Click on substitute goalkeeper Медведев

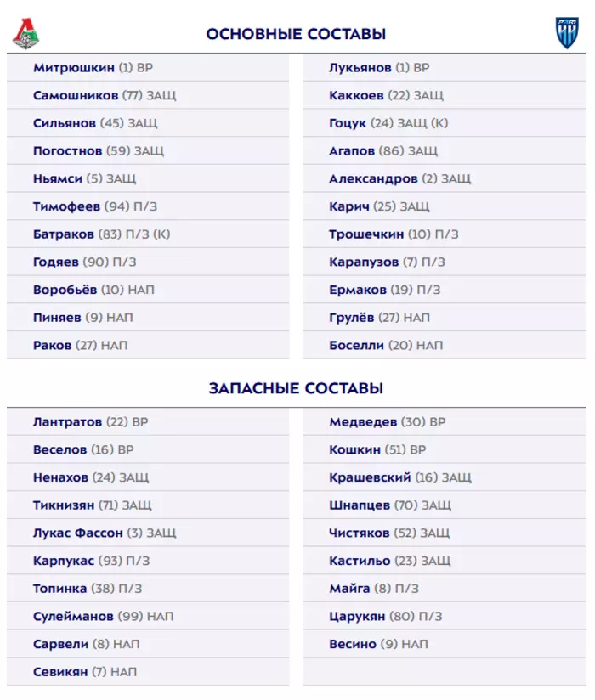(363, 422)
